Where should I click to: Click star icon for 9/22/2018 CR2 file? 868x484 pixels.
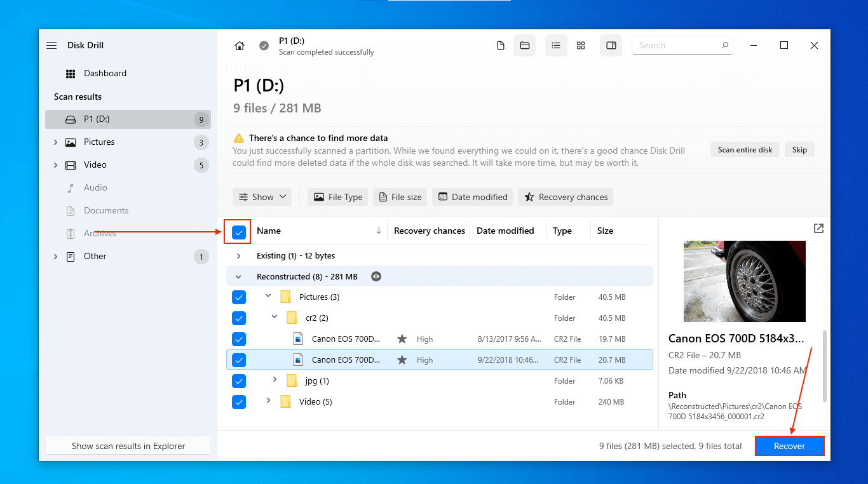click(x=402, y=360)
